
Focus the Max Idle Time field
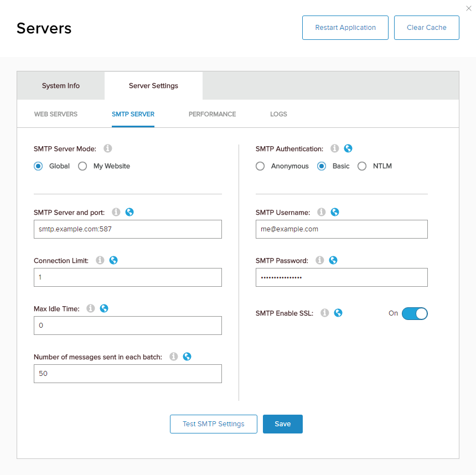(x=128, y=326)
